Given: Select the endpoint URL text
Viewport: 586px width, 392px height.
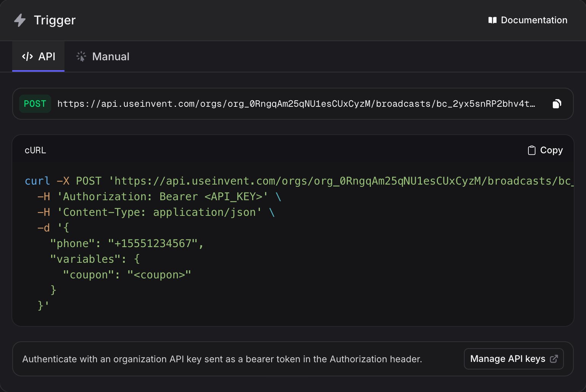Looking at the screenshot, I should click(x=296, y=104).
